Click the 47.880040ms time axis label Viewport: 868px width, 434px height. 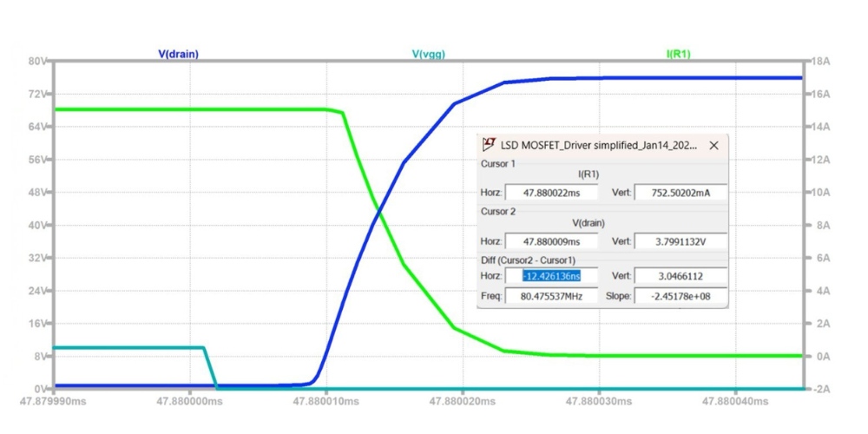735,401
